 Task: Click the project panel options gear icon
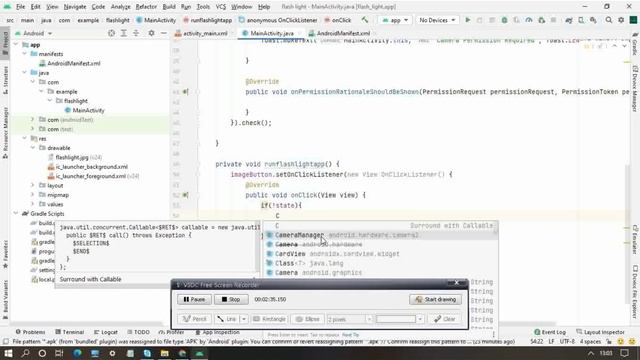tap(151, 33)
